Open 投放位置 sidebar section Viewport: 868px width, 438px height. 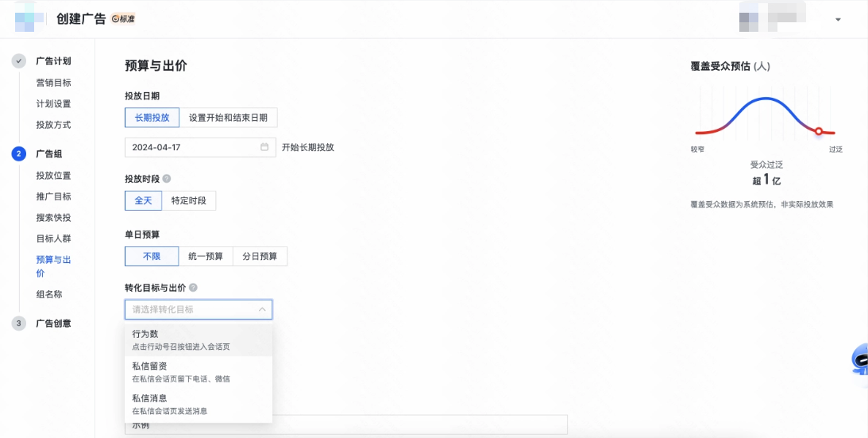(x=53, y=176)
